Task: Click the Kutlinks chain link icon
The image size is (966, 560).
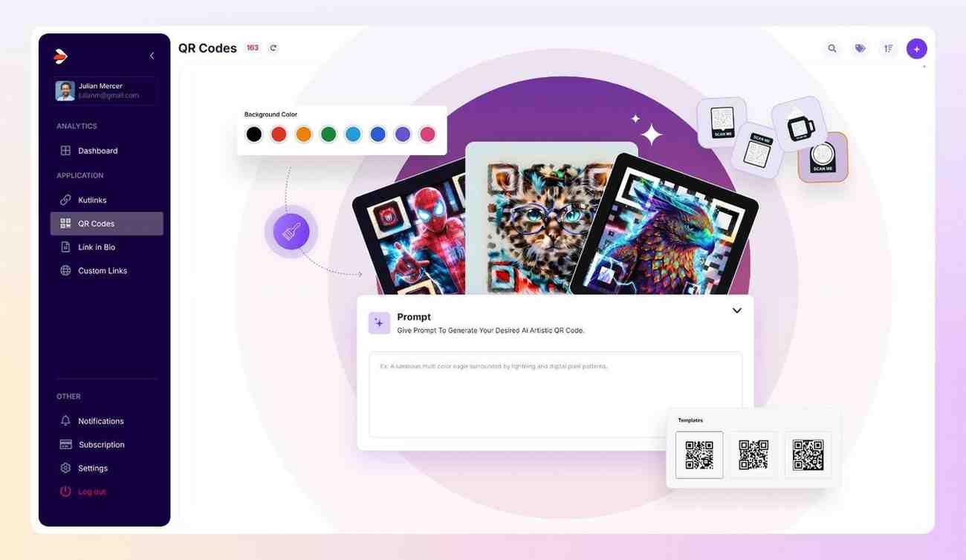Action: 65,200
